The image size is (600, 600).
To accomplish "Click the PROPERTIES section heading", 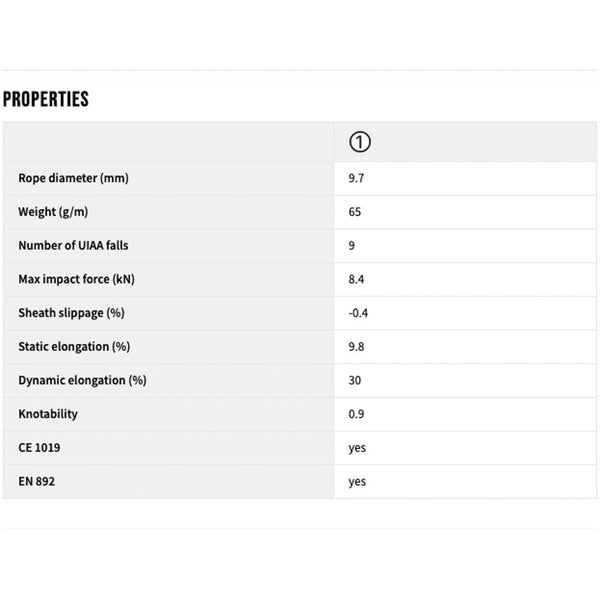I will coord(46,99).
